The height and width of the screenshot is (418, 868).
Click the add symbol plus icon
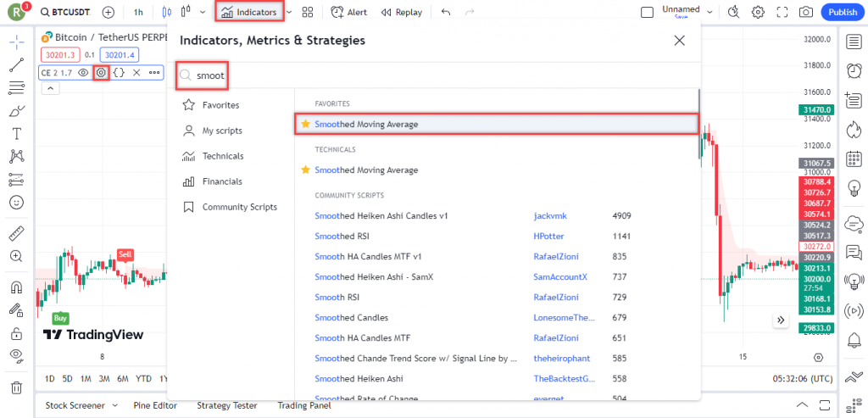109,12
